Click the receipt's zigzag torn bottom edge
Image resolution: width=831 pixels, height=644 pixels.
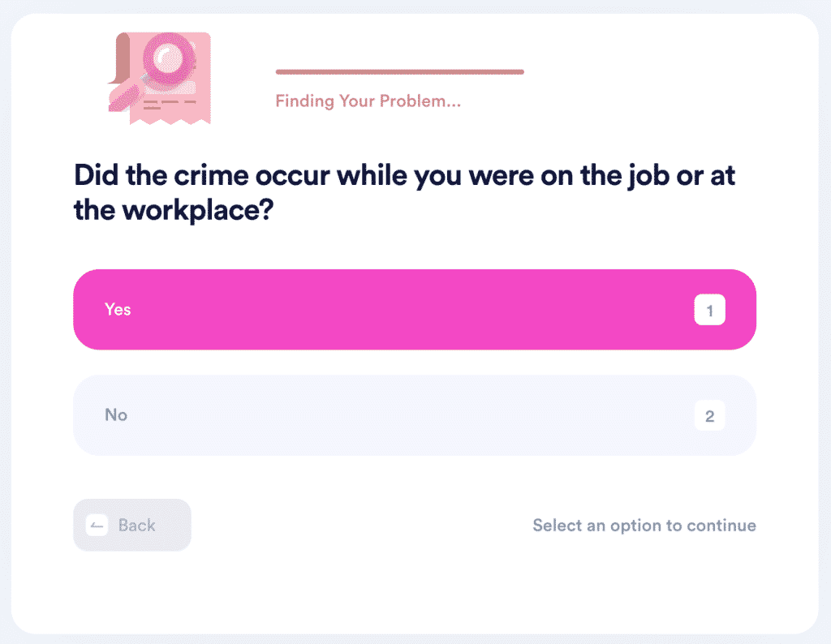170,121
